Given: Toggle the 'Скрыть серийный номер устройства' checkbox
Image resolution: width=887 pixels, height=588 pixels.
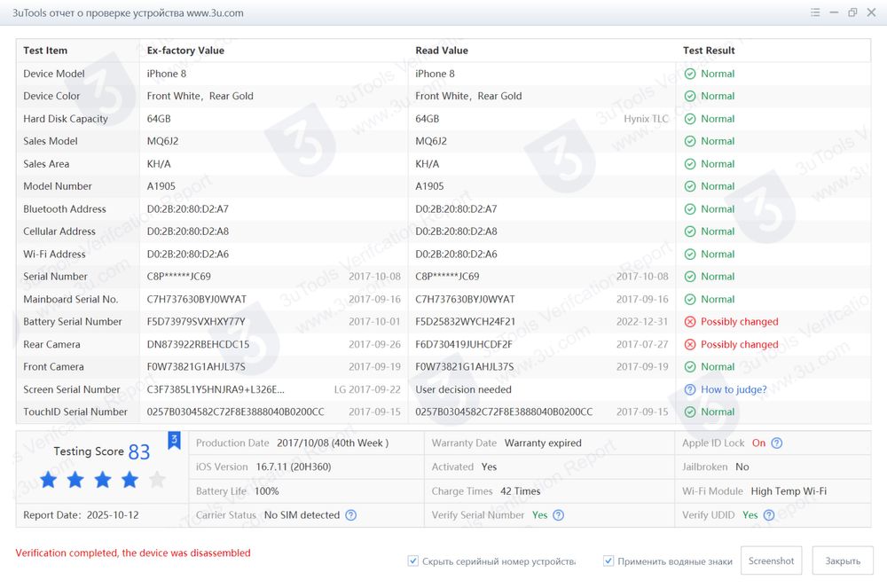Looking at the screenshot, I should (x=413, y=561).
